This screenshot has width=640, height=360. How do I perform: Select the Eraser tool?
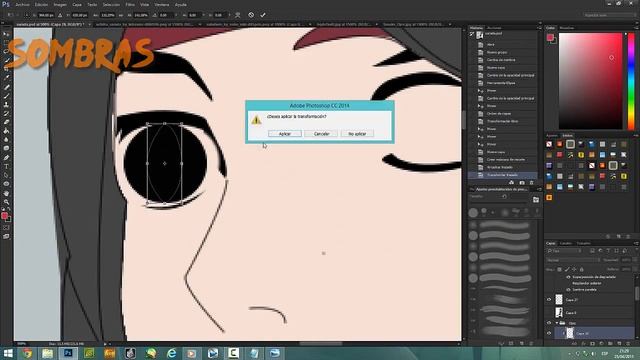(6, 122)
